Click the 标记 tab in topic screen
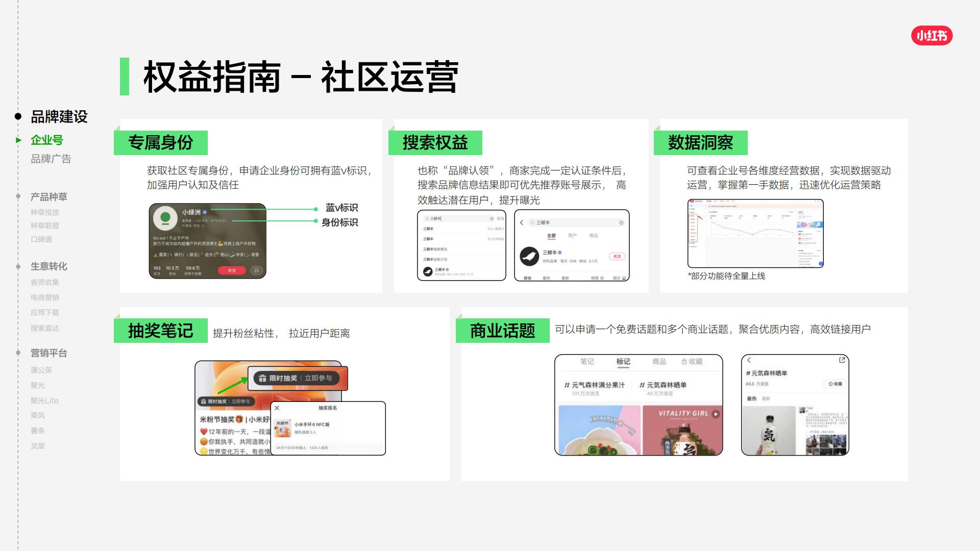This screenshot has width=980, height=551. [623, 361]
